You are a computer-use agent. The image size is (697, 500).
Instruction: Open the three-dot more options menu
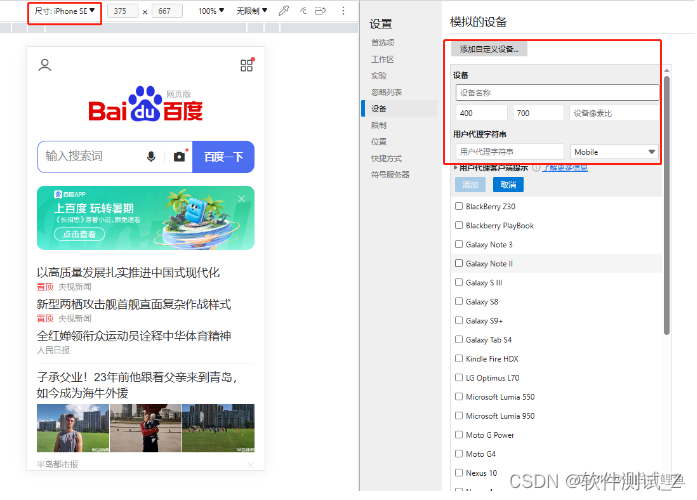(x=343, y=11)
